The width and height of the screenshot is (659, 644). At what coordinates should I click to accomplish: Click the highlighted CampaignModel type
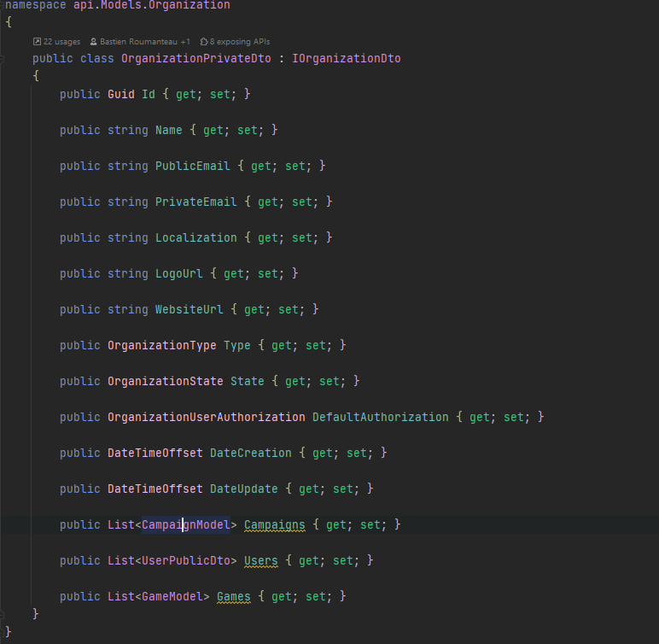[186, 525]
